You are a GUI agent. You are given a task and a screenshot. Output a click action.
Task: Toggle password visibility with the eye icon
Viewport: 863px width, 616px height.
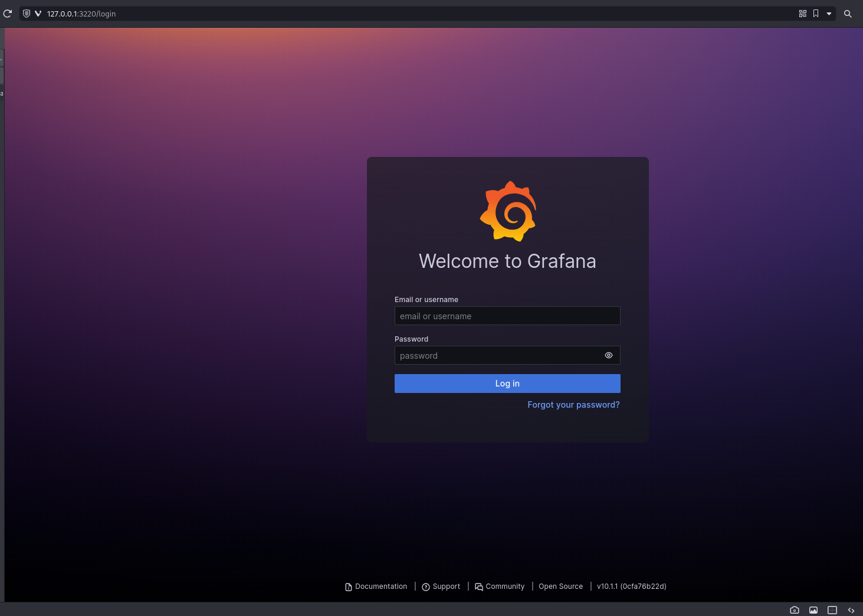point(609,355)
